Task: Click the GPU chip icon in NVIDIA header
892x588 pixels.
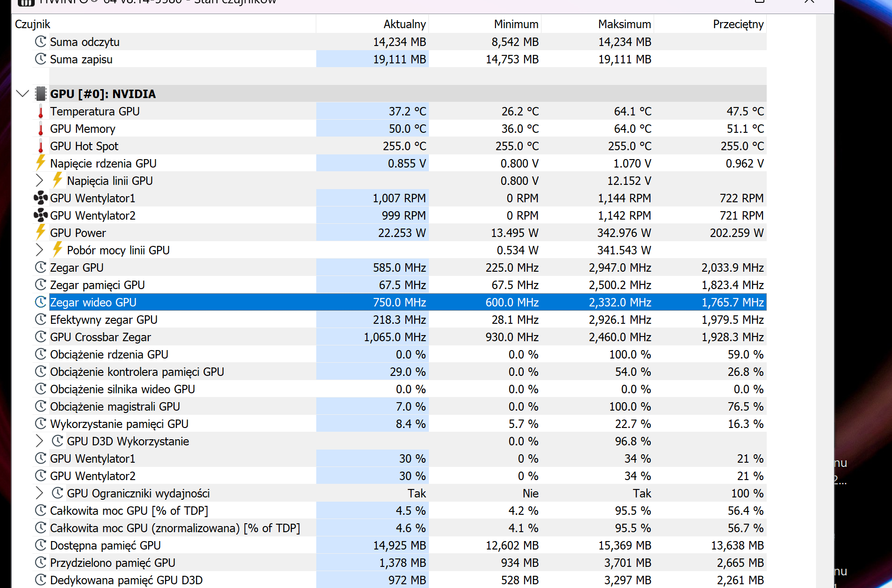Action: tap(41, 94)
